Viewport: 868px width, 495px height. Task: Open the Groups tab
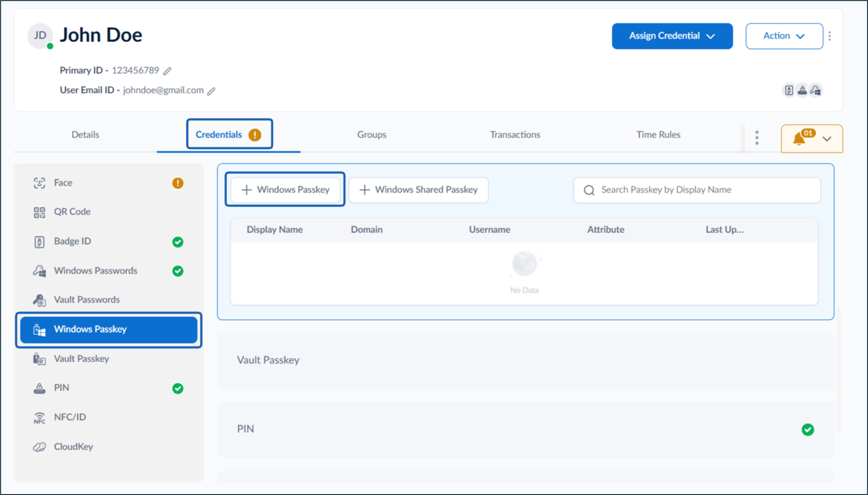pyautogui.click(x=371, y=135)
